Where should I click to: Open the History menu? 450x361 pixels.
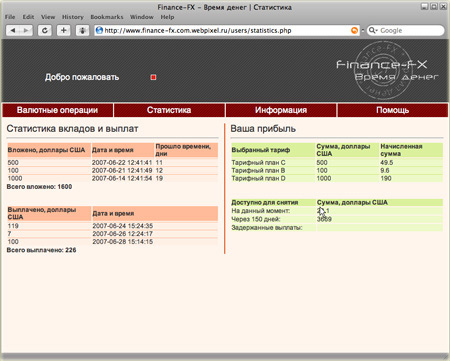(73, 17)
